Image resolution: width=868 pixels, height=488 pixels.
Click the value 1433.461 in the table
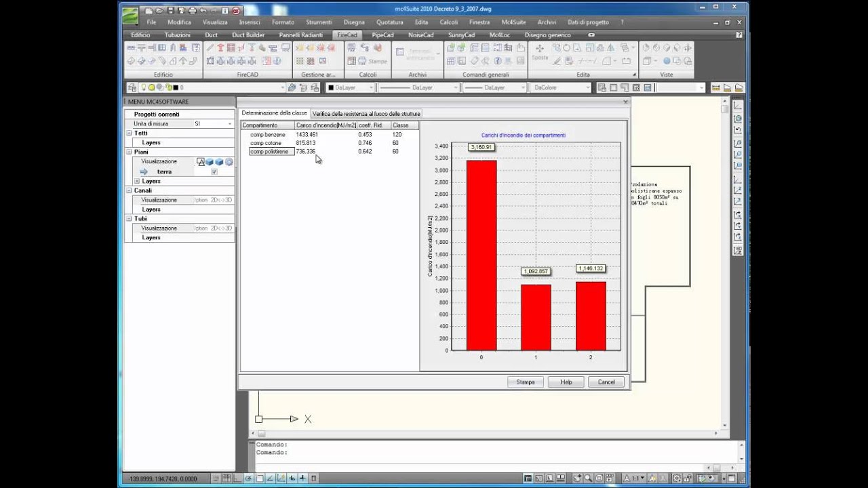(x=307, y=135)
